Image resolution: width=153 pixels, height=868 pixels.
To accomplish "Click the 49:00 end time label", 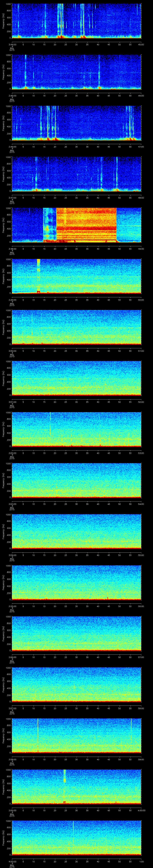I will (x=141, y=249).
